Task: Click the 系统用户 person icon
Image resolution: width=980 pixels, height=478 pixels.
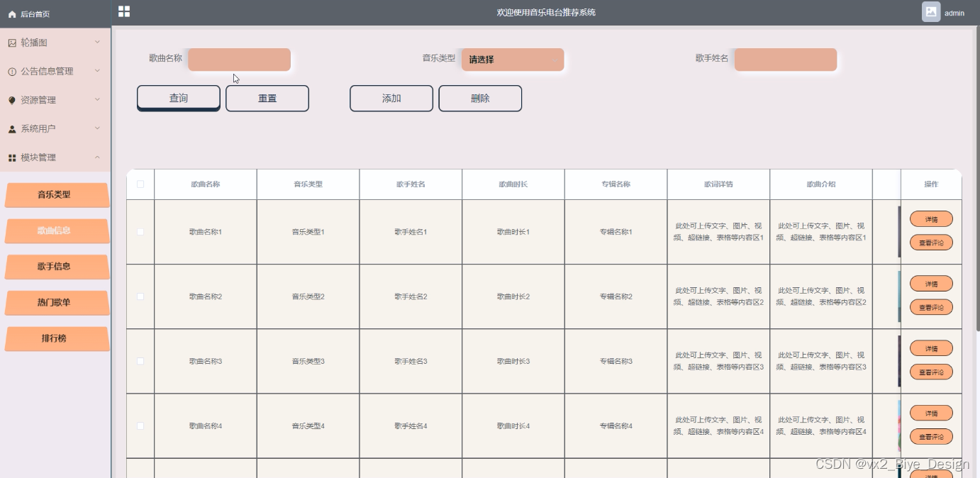Action: 12,129
